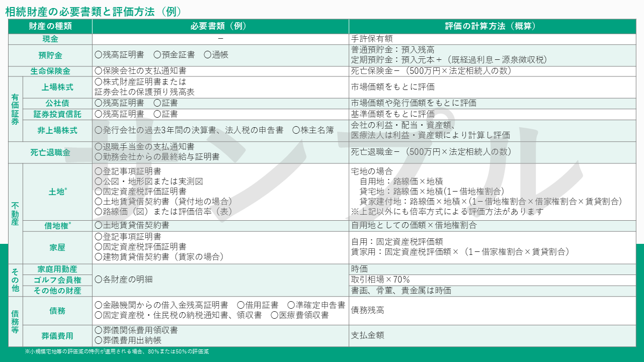Select the 評価の計算方法（概算） column header
This screenshot has height=362, width=644.
(x=492, y=27)
